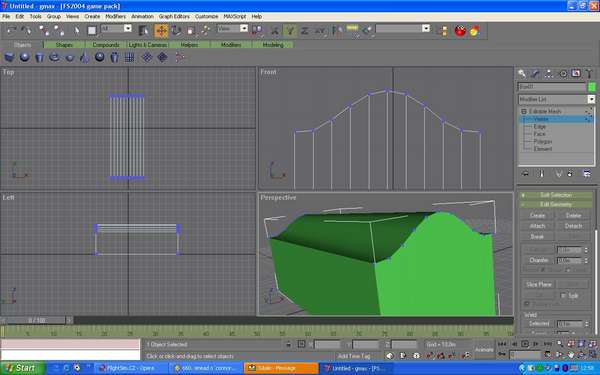Select the Polygon sub-object level
The width and height of the screenshot is (600, 375).
(x=543, y=142)
